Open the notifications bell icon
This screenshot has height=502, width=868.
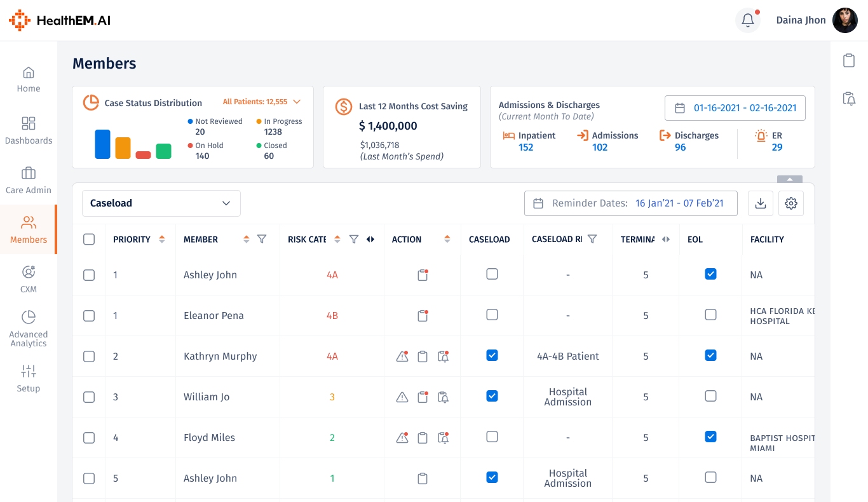[748, 20]
